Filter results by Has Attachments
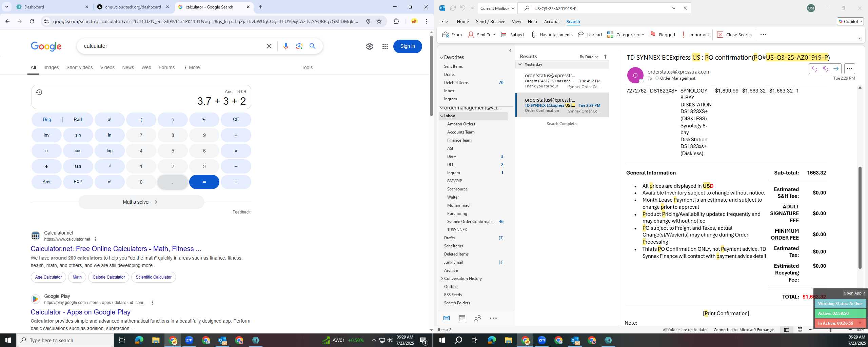Image resolution: width=868 pixels, height=347 pixels. 551,35
